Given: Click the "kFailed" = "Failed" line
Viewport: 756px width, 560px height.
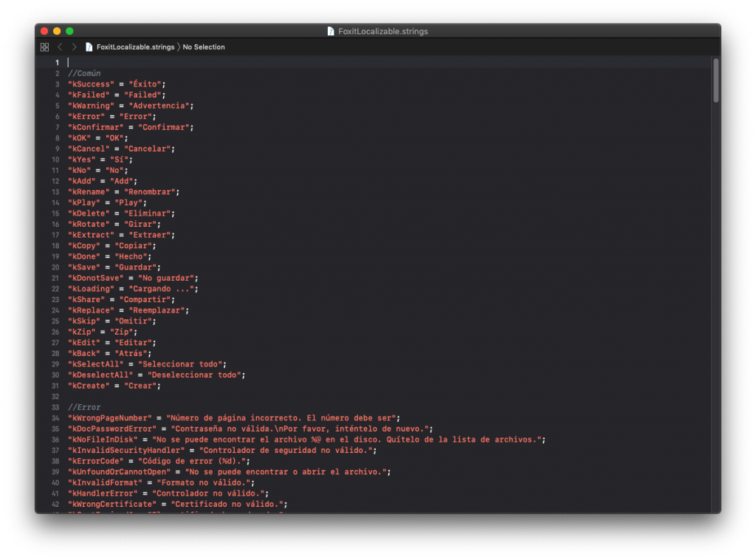Looking at the screenshot, I should pyautogui.click(x=117, y=95).
